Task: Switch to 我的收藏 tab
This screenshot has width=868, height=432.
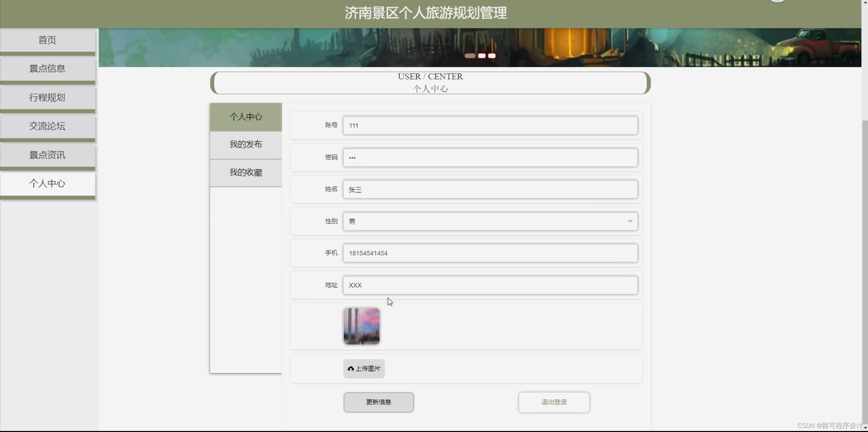Action: 246,172
